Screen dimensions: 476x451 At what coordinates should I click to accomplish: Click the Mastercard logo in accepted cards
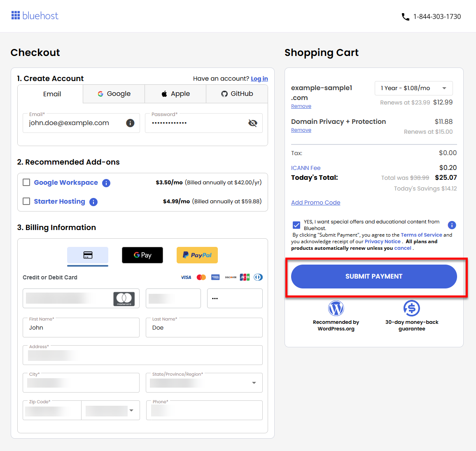point(201,277)
